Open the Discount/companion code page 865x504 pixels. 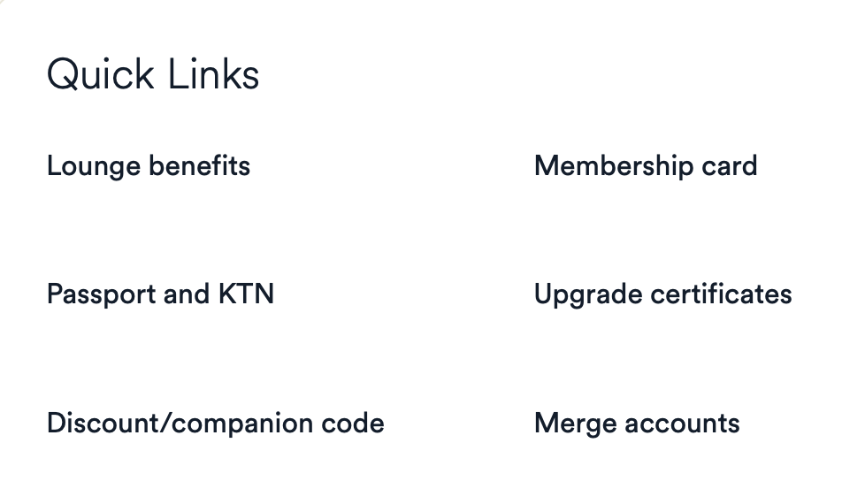tap(215, 423)
